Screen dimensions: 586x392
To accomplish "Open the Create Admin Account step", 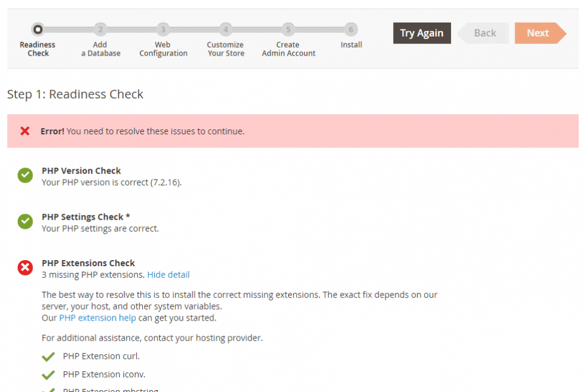I will tap(288, 29).
